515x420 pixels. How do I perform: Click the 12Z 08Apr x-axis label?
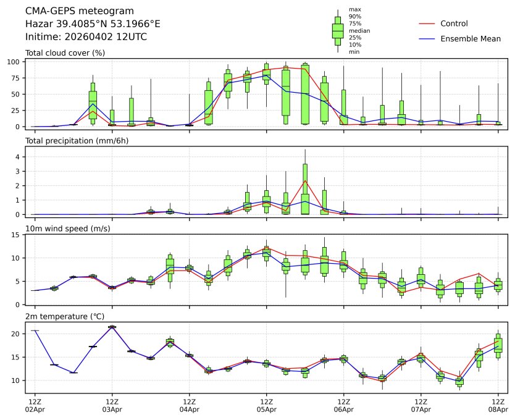pos(498,405)
